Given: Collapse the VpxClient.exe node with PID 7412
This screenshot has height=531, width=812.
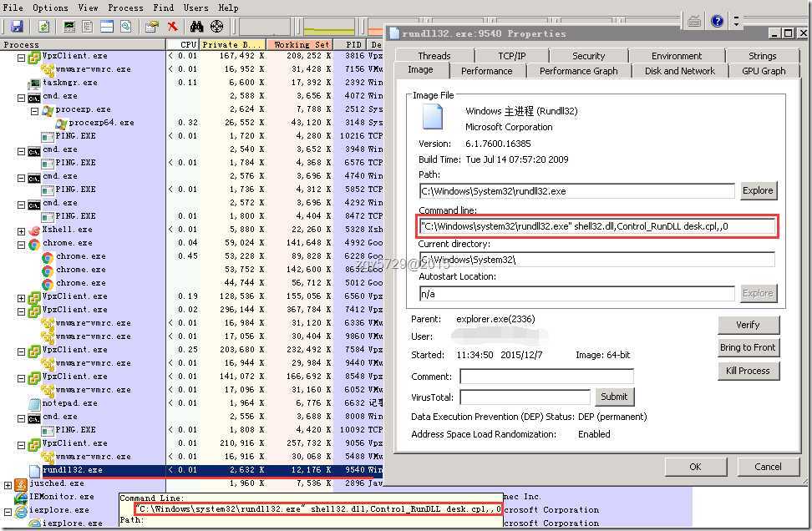Looking at the screenshot, I should pos(21,311).
